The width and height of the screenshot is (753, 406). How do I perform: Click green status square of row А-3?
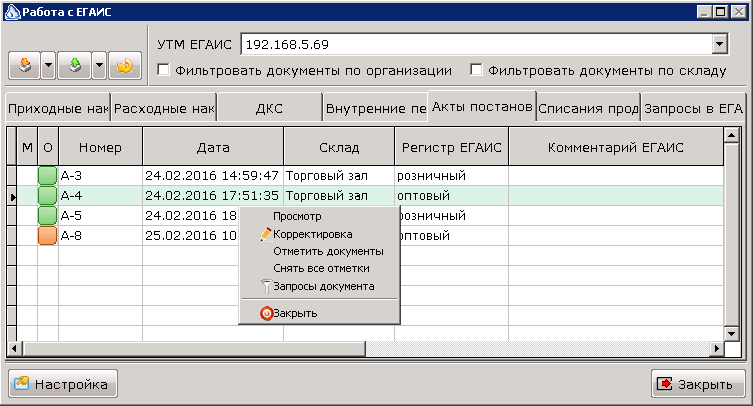click(48, 175)
